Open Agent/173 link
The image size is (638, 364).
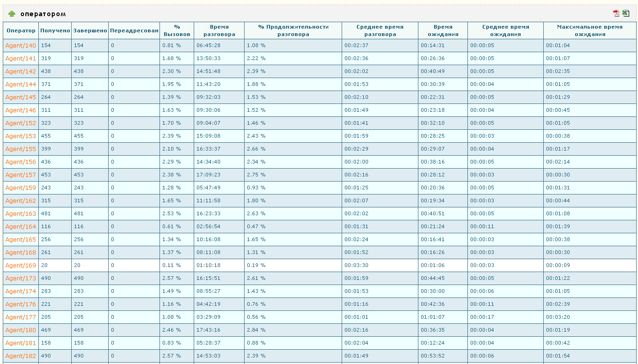(x=20, y=278)
